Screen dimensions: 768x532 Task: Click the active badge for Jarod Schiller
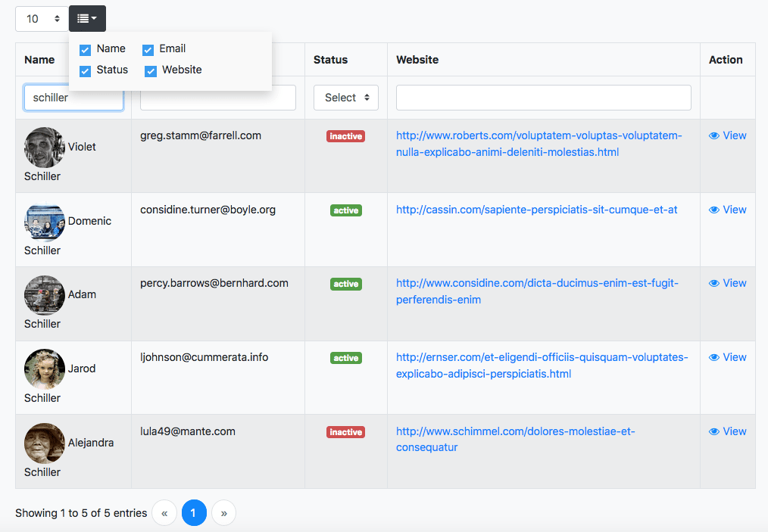click(346, 358)
